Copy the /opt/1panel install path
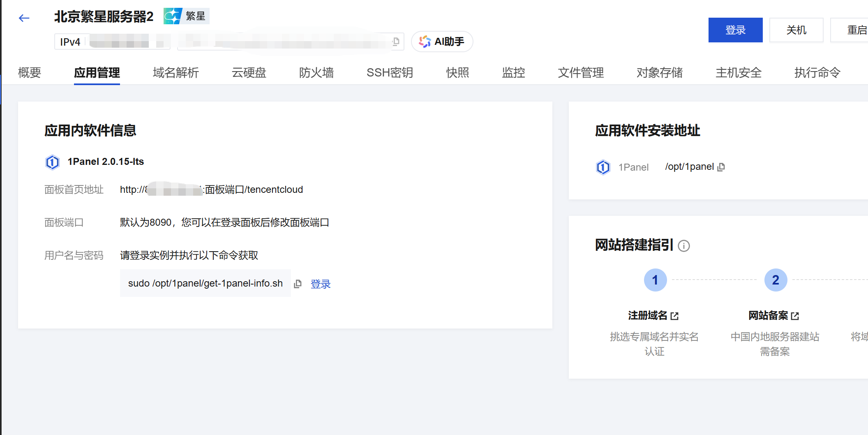This screenshot has width=868, height=435. click(x=721, y=167)
